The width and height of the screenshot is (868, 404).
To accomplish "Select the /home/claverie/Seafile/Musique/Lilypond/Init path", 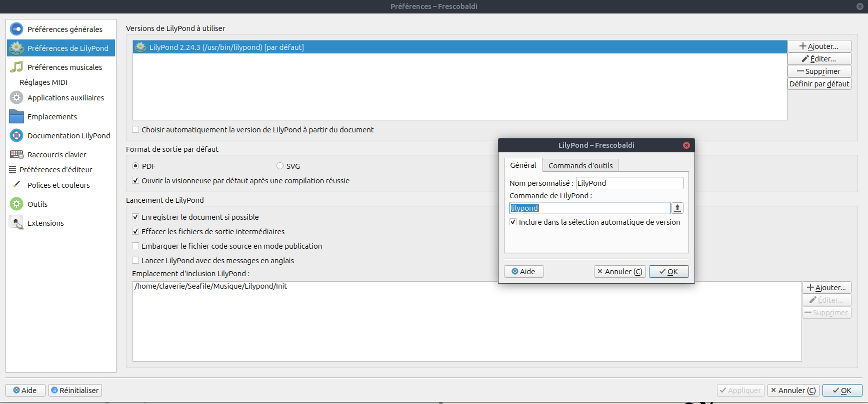I will (x=210, y=286).
